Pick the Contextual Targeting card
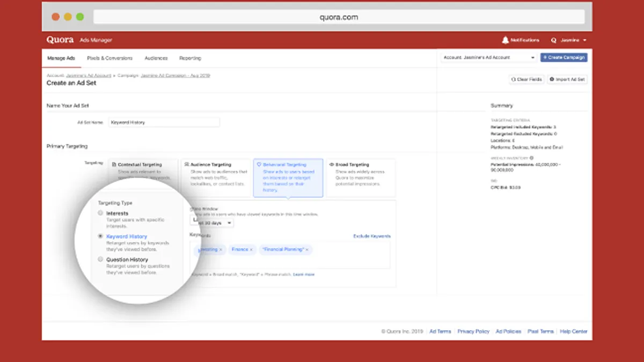Image resolution: width=644 pixels, height=362 pixels. [143, 168]
